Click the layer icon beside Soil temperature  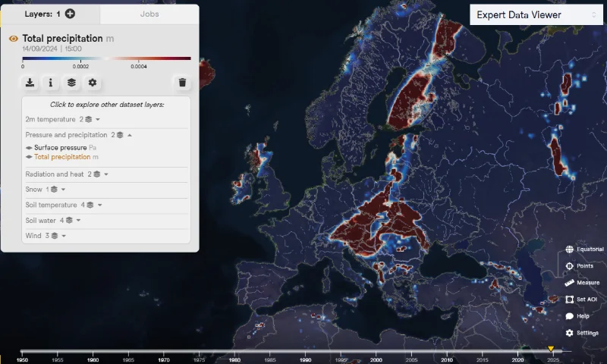[90, 205]
